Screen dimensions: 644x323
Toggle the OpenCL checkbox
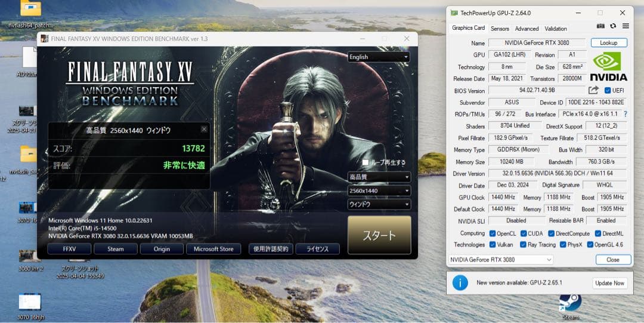click(493, 233)
